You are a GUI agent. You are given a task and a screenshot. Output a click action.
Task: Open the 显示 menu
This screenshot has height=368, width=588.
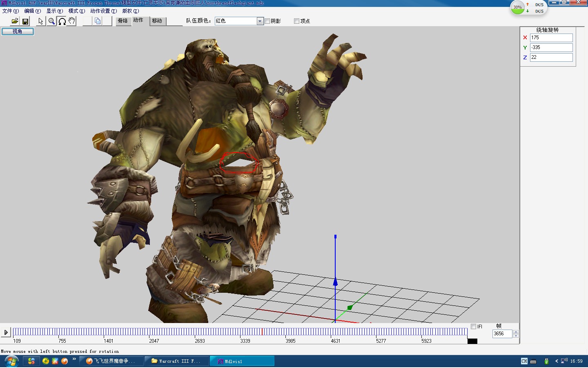coord(54,11)
